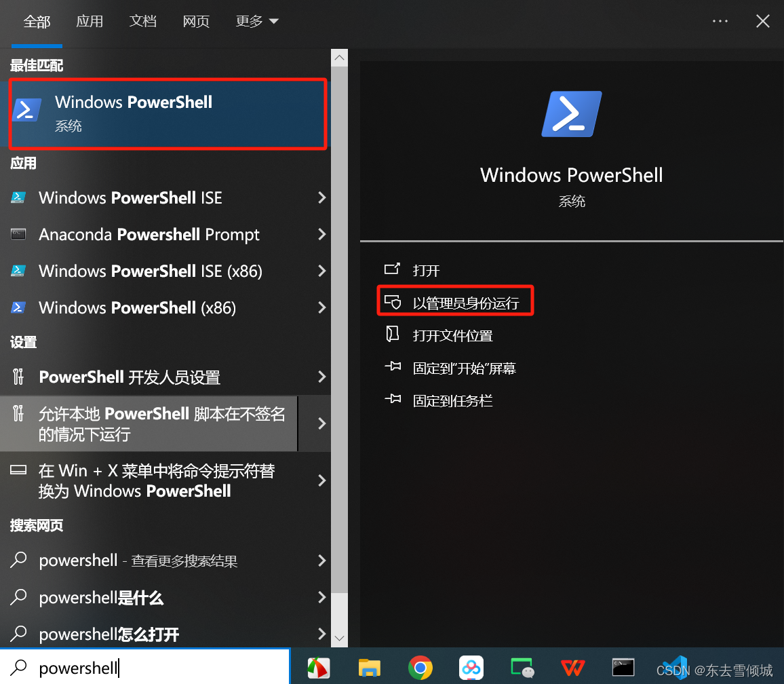Expand 在 Win + X 菜单 setting arrow
The width and height of the screenshot is (784, 684).
click(322, 480)
